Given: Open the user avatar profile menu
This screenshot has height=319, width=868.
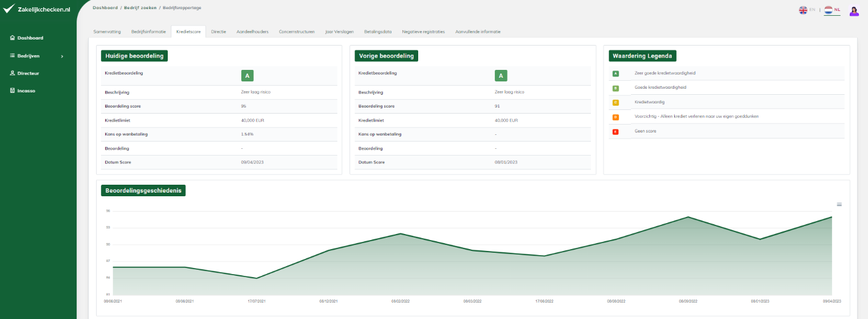Looking at the screenshot, I should 853,10.
